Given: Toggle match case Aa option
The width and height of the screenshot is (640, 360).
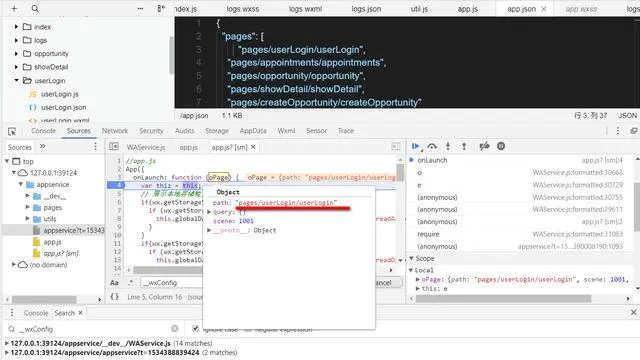Looking at the screenshot, I should pyautogui.click(x=114, y=282).
